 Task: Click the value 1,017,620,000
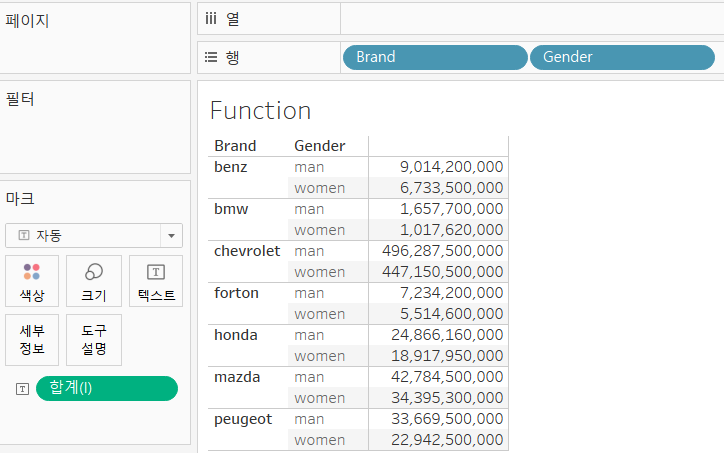[x=451, y=230]
